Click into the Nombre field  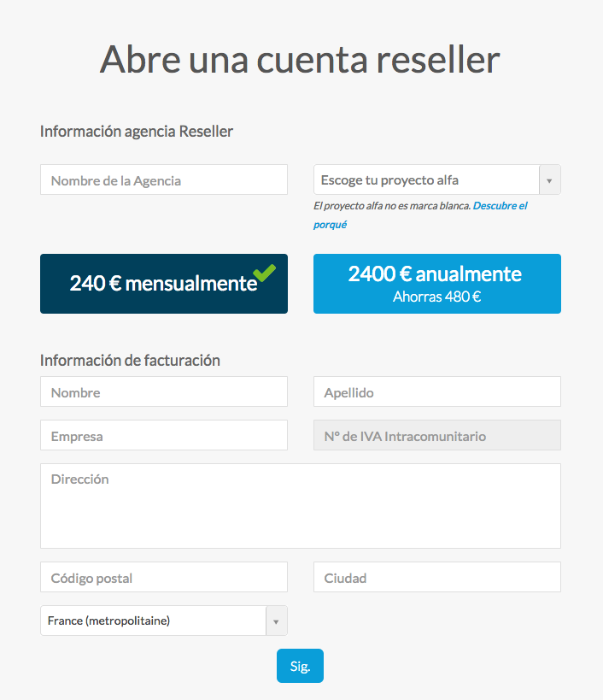(x=163, y=392)
